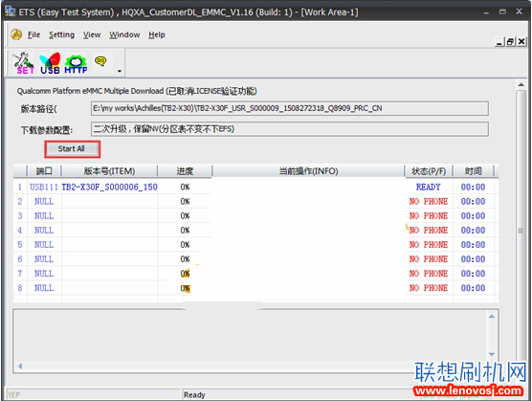Click the 进度 column header
This screenshot has width=532, height=401.
click(x=185, y=171)
